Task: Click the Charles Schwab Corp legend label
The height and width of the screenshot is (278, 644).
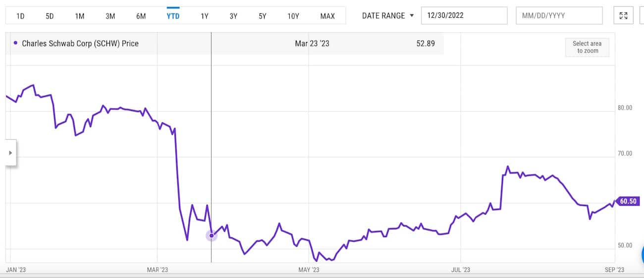Action: (80, 44)
